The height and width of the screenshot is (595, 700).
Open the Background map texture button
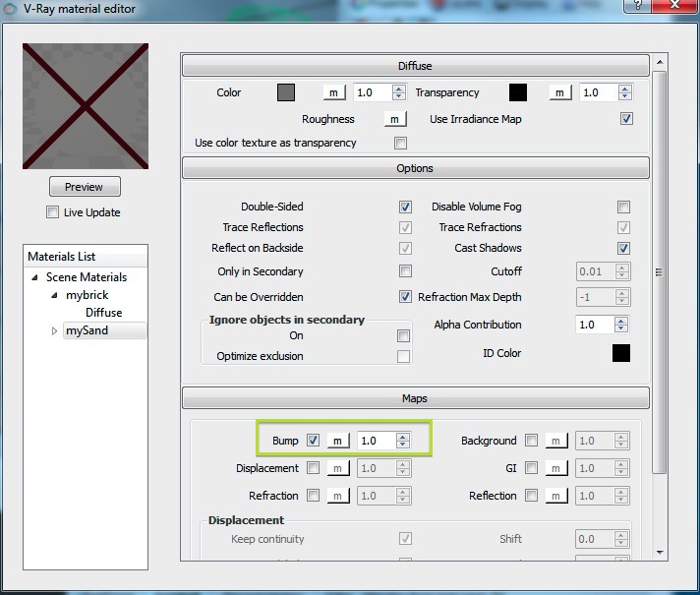click(556, 441)
